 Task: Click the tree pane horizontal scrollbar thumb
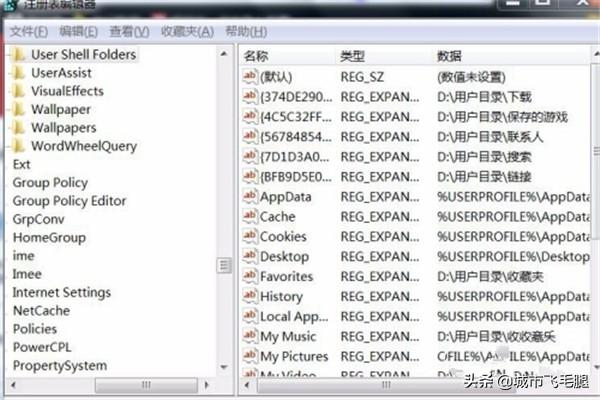146,385
